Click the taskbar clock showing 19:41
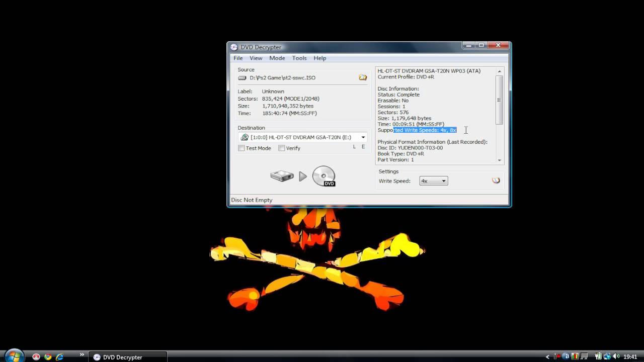644x362 pixels. pos(630,357)
